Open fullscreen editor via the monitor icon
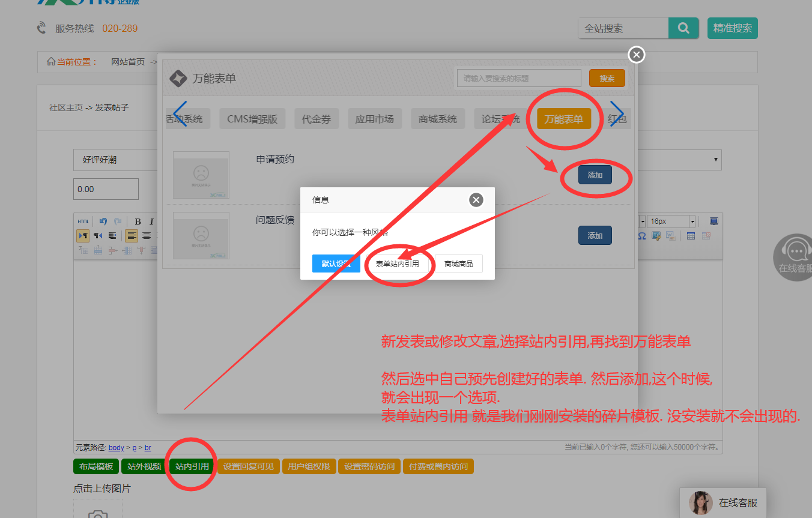The height and width of the screenshot is (518, 812). click(x=714, y=221)
